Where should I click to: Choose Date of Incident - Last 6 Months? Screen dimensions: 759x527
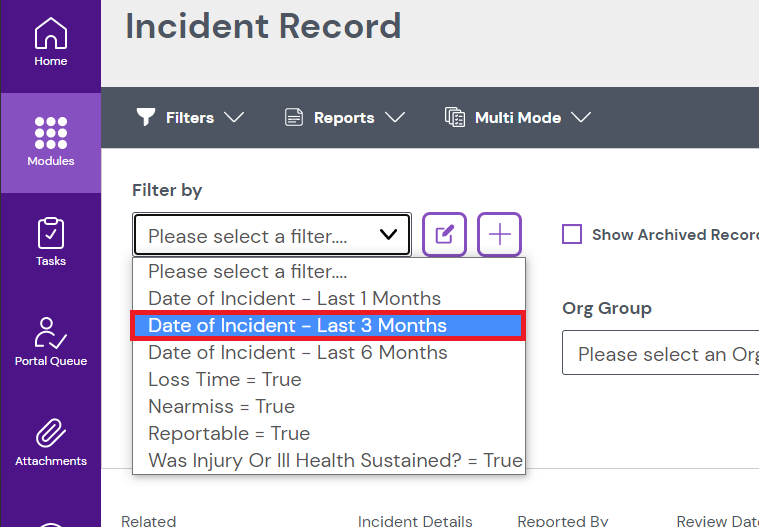tap(297, 353)
